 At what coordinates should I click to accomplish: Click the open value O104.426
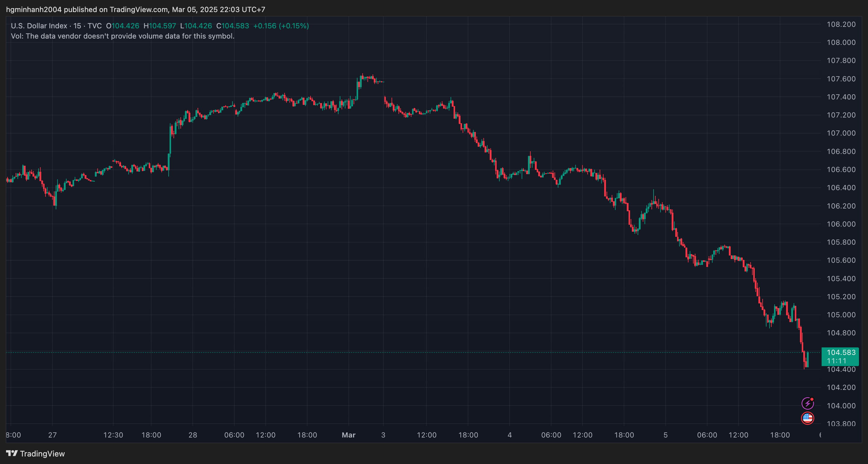123,26
